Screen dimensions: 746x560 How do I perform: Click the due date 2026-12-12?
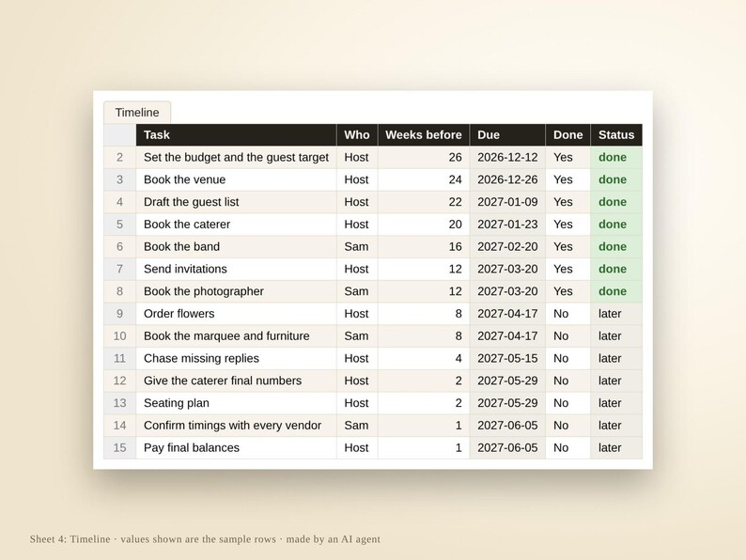click(507, 158)
